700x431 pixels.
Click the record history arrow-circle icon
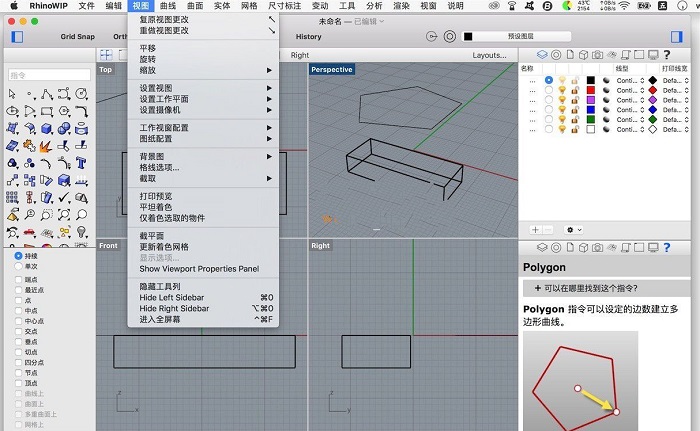[x=431, y=37]
